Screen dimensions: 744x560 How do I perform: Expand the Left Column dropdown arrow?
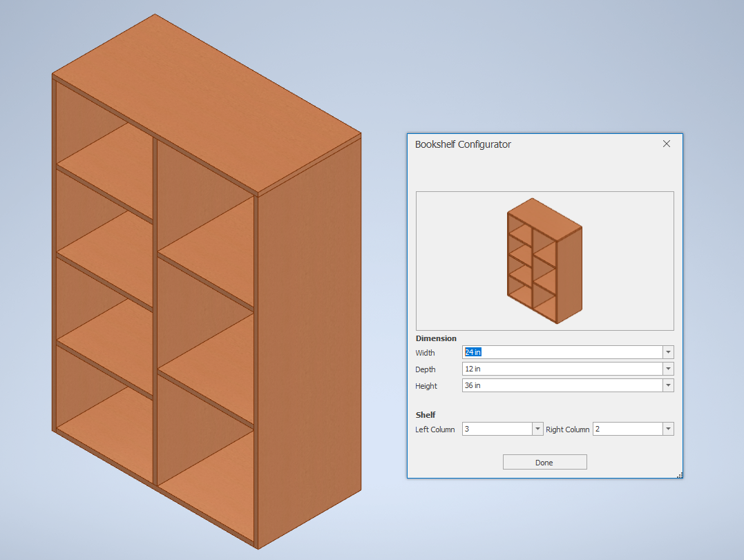tap(537, 429)
